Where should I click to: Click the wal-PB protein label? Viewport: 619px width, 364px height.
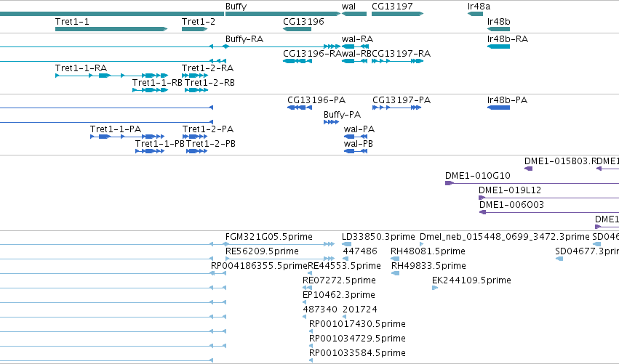[359, 144]
